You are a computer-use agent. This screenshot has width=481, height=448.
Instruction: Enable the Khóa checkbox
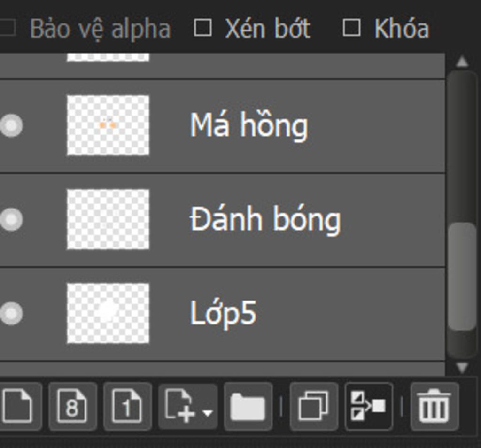coord(351,28)
